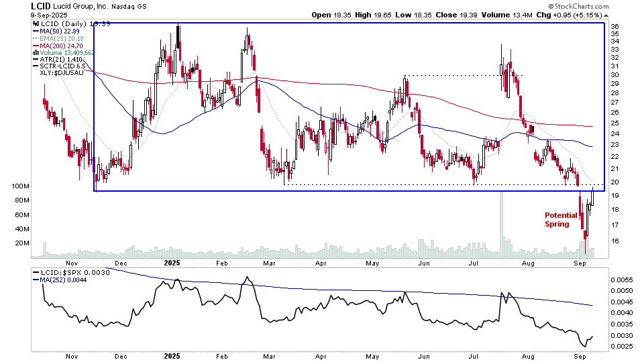Click the Lucid Group, Inc. company name
Image resolution: width=644 pixels, height=362 pixels.
pyautogui.click(x=80, y=7)
